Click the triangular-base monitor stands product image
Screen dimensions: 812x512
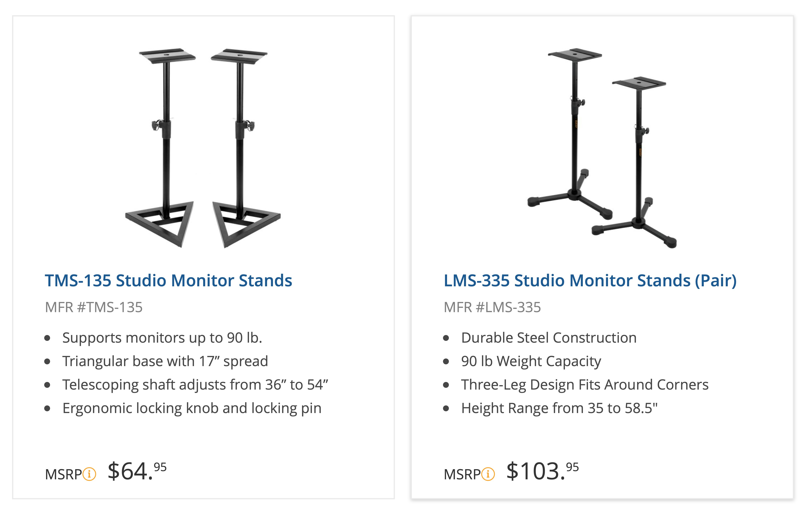[x=203, y=148]
